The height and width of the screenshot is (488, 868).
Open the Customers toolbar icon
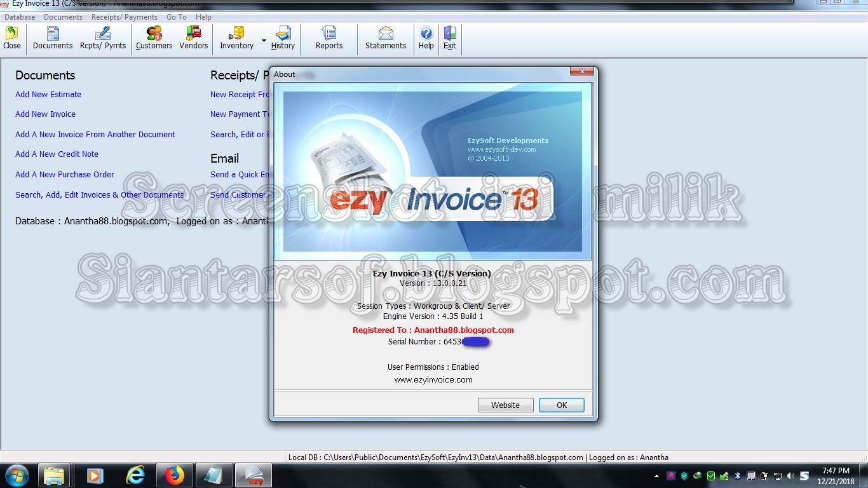[x=154, y=38]
